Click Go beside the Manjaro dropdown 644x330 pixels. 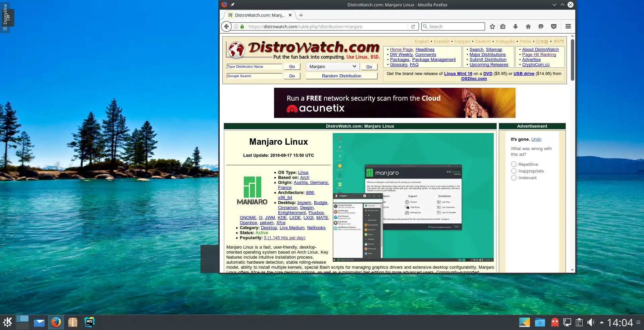pos(369,67)
